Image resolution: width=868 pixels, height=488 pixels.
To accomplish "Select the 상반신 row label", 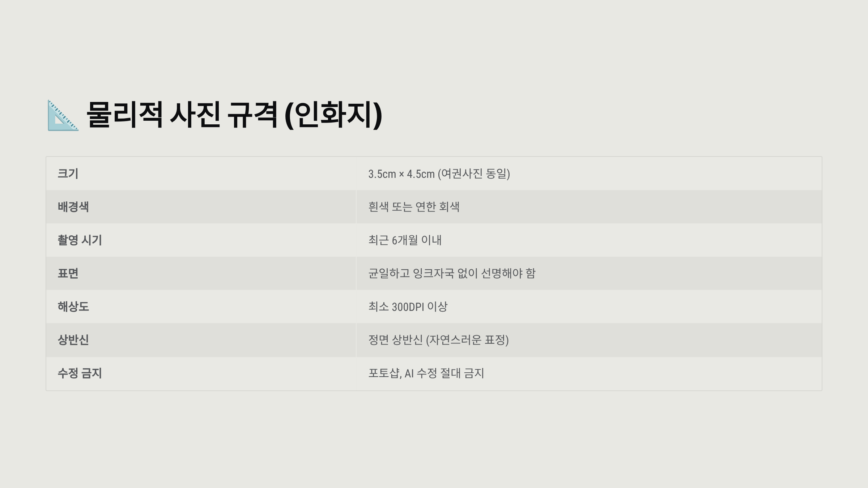I will click(x=73, y=340).
